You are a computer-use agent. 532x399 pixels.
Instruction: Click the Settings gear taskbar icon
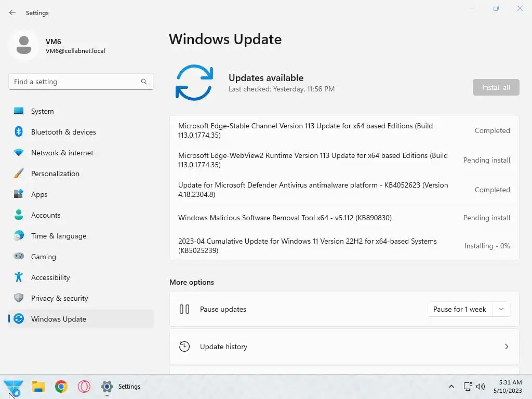[107, 387]
